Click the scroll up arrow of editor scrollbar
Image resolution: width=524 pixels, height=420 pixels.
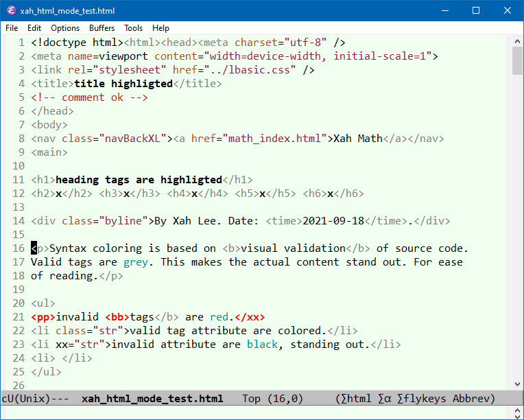[517, 41]
